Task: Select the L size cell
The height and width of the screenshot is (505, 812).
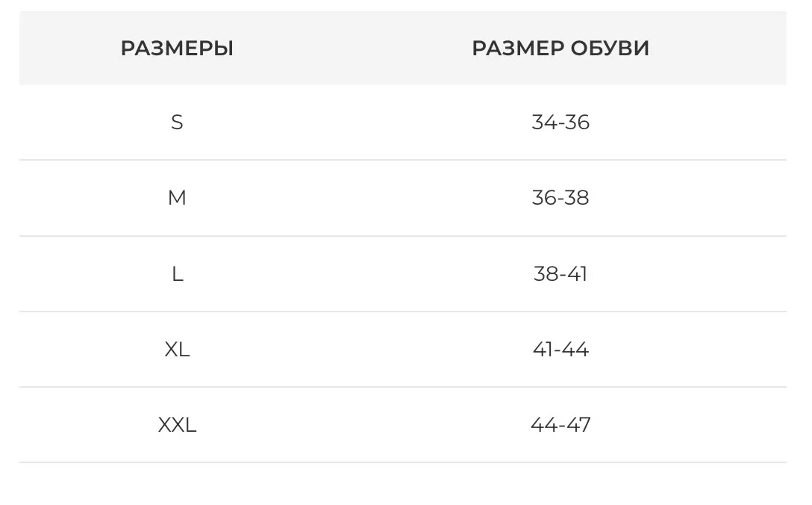Action: (177, 274)
